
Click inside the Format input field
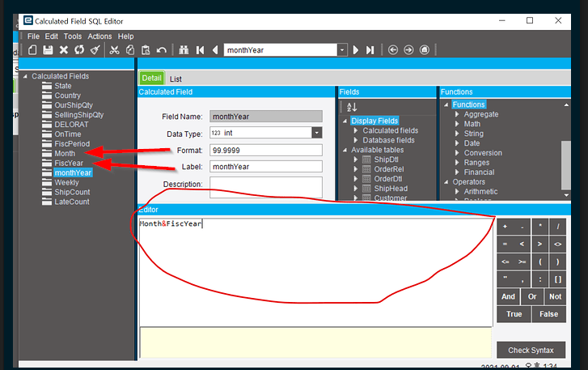[266, 151]
